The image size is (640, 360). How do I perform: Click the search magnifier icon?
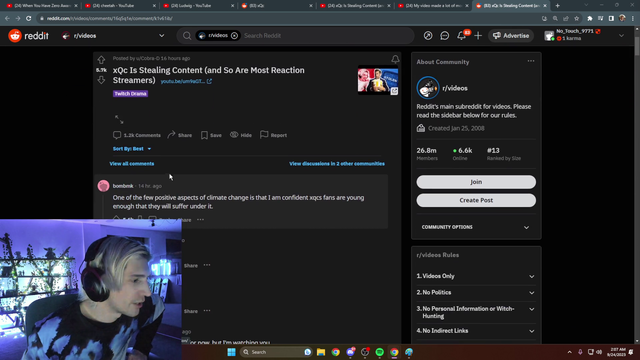(187, 36)
